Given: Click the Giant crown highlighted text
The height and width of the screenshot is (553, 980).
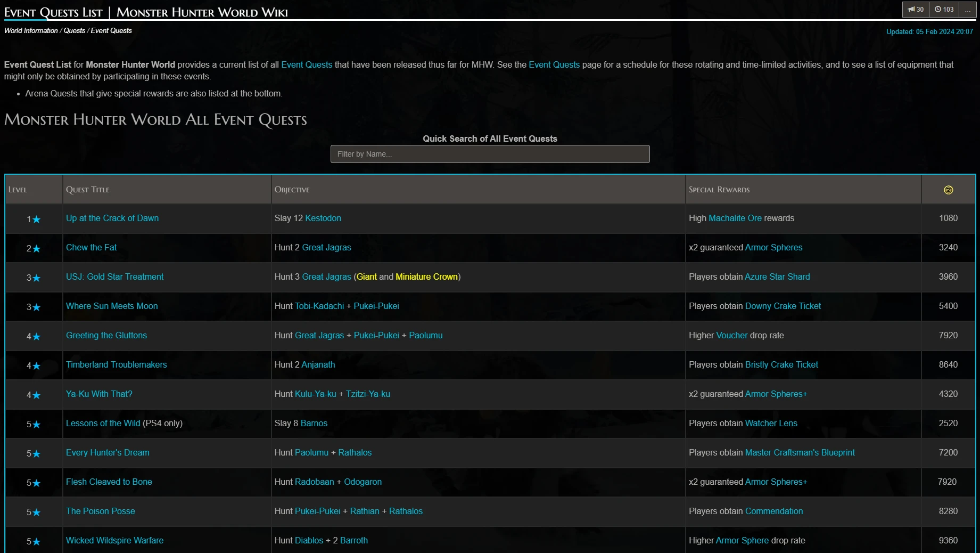Looking at the screenshot, I should [366, 276].
